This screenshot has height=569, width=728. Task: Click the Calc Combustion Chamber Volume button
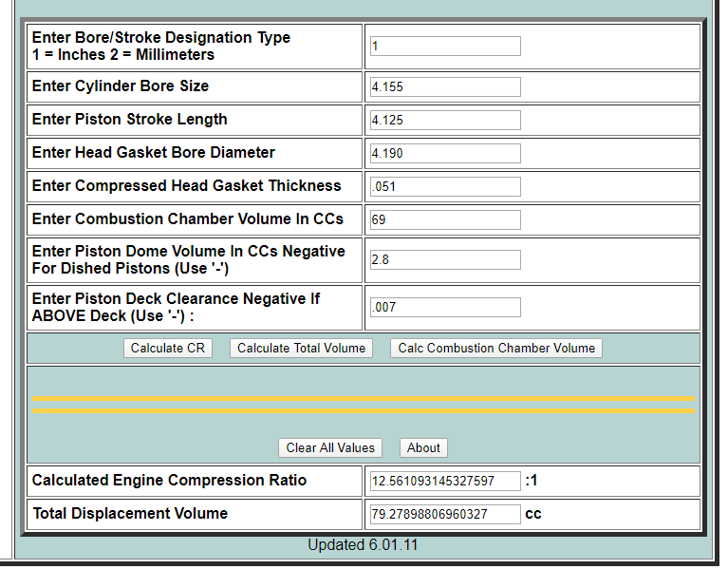(x=495, y=349)
